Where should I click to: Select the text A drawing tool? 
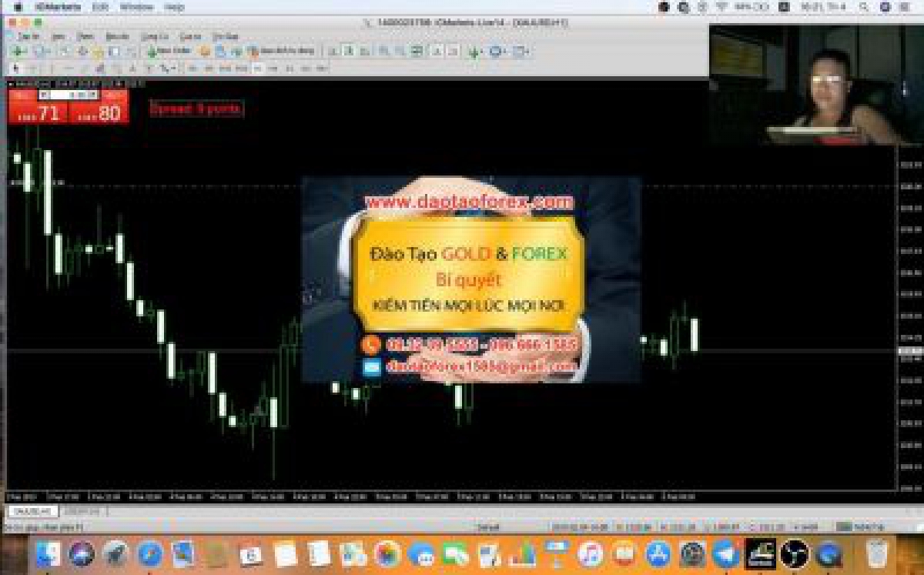click(132, 69)
